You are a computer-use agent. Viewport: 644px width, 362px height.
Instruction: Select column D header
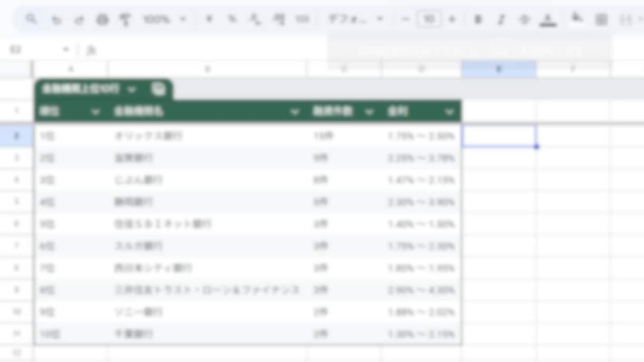point(421,69)
